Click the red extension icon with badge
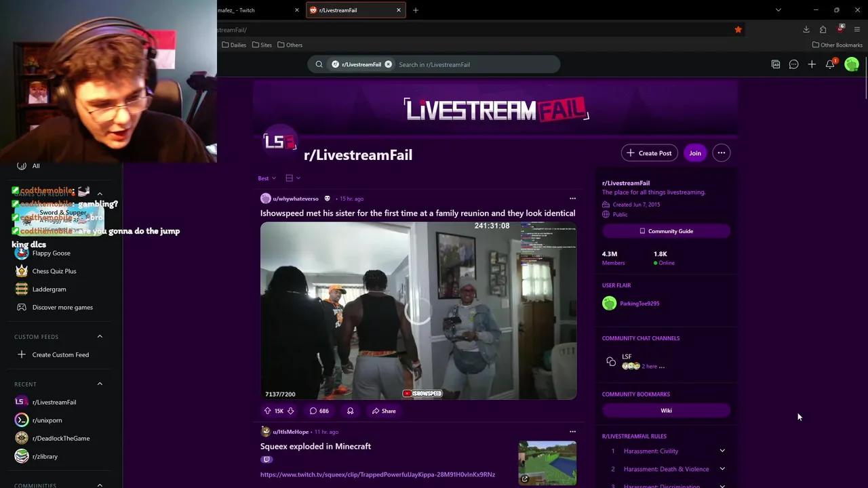 pyautogui.click(x=840, y=29)
